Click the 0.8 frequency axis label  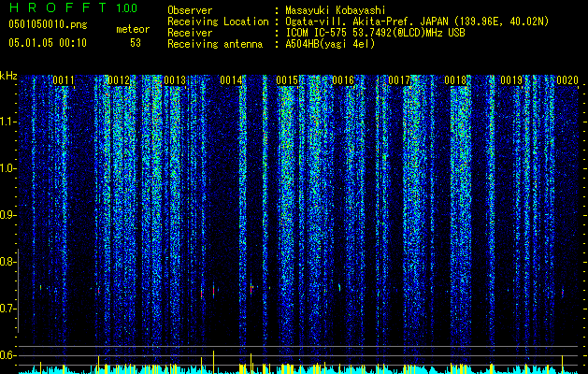(7, 262)
